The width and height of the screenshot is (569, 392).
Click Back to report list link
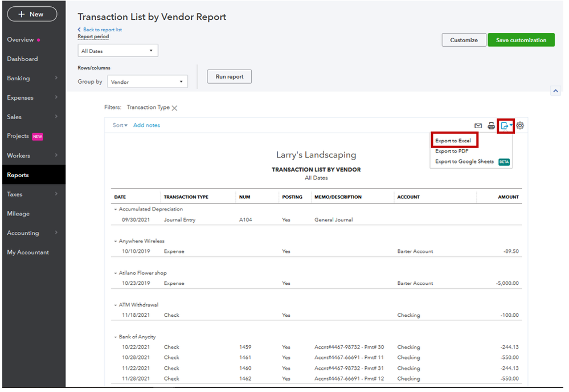[103, 30]
